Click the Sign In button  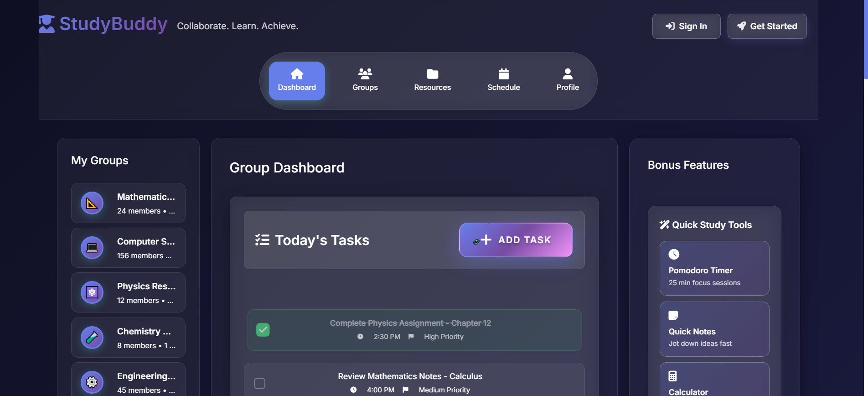tap(686, 26)
